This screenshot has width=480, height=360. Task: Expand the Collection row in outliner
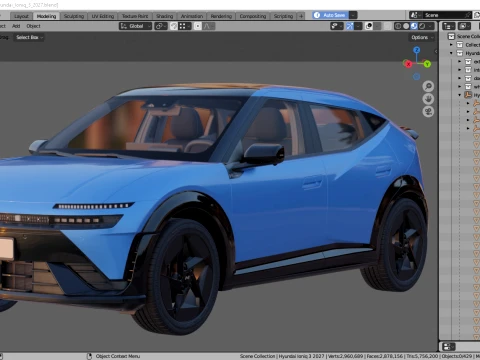451,45
